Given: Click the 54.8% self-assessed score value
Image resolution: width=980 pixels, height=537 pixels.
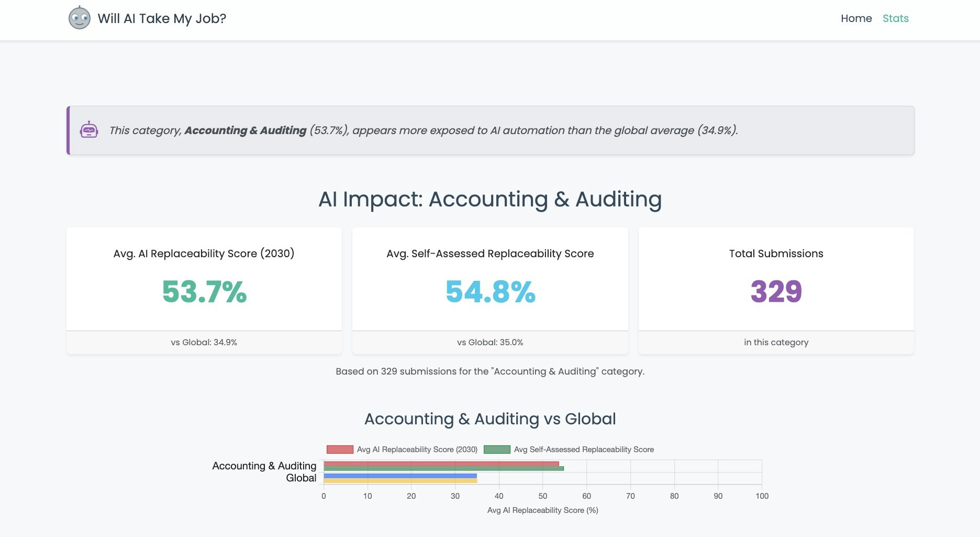Looking at the screenshot, I should (490, 292).
